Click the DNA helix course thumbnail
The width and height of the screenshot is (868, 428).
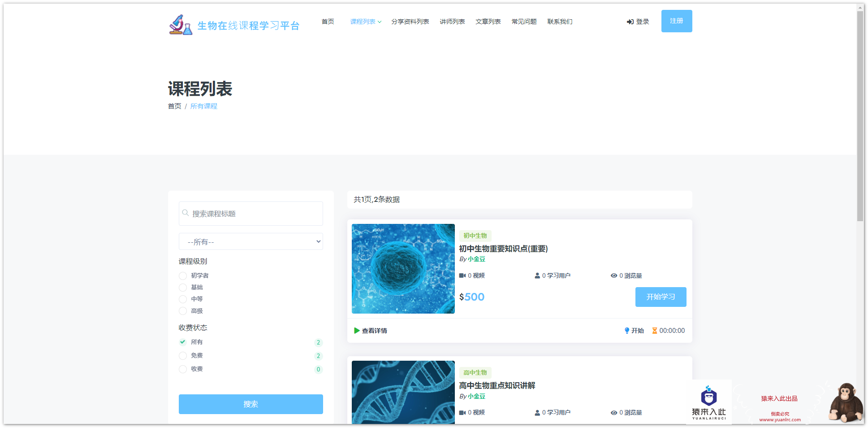[403, 393]
